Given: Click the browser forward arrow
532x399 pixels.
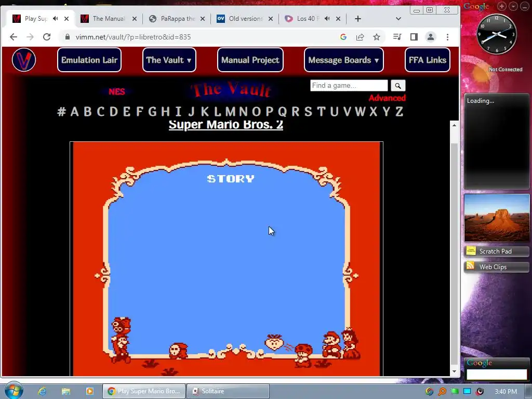Looking at the screenshot, I should pyautogui.click(x=30, y=37).
